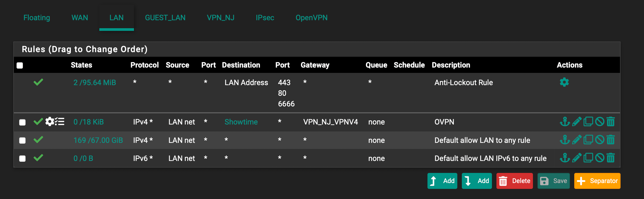Disable the OVPN rule with the ban icon
644x199 pixels.
600,122
